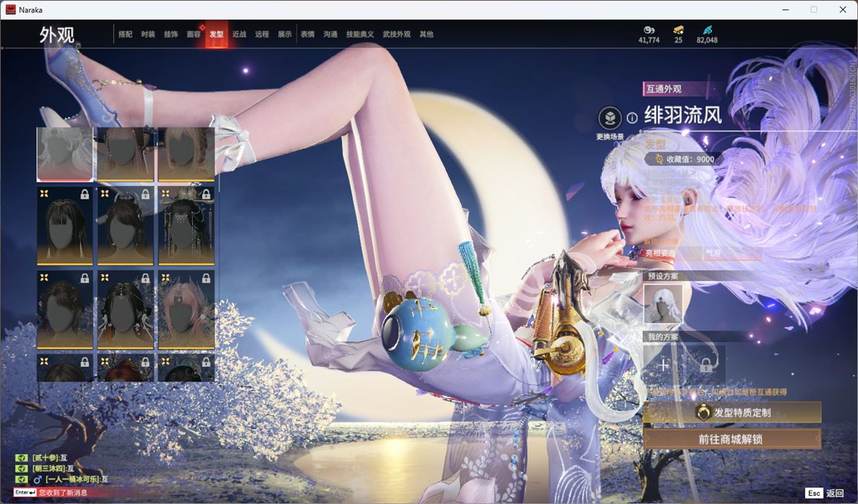Image resolution: width=858 pixels, height=504 pixels.
Task: Select the 发型 tab
Action: pyautogui.click(x=217, y=34)
